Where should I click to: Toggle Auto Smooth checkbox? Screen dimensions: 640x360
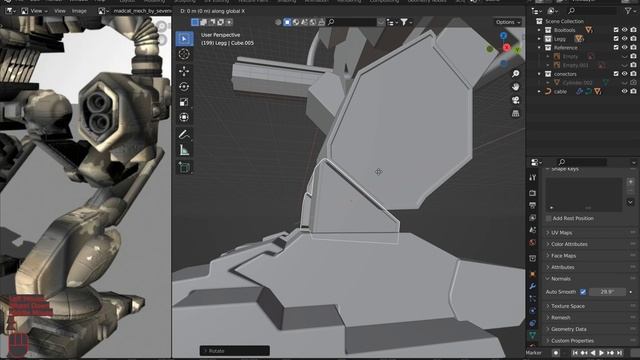click(x=583, y=292)
